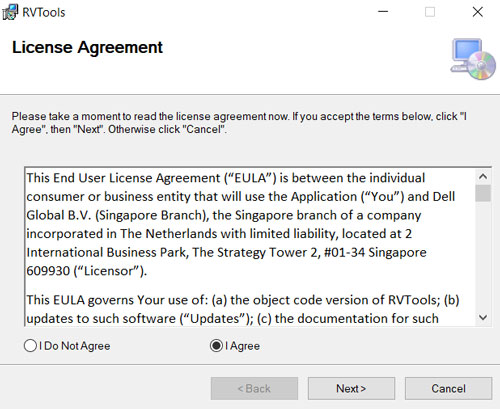Viewport: 500px width, 409px height.
Task: Click the EULA text starting "This End User License"
Action: point(241,224)
